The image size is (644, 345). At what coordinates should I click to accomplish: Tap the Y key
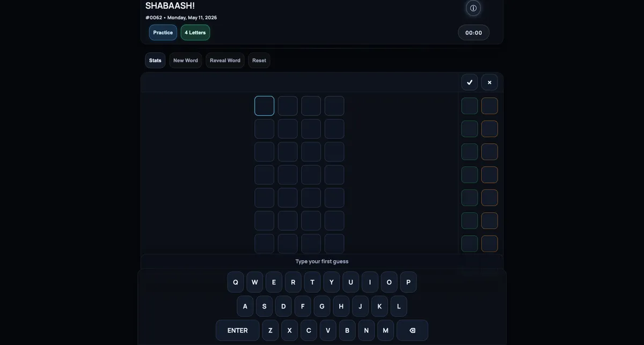(332, 282)
